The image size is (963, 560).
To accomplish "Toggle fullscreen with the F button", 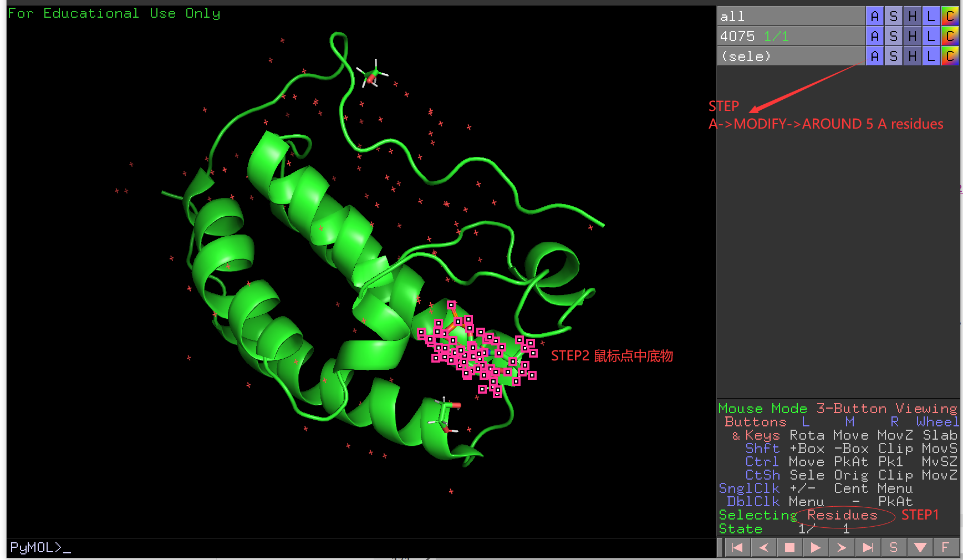I will tap(945, 547).
